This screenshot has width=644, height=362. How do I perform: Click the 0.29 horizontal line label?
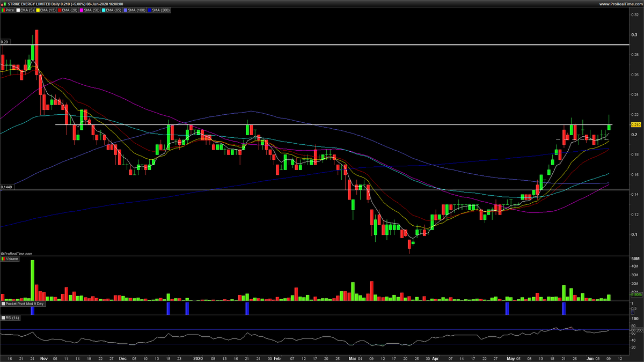5,42
